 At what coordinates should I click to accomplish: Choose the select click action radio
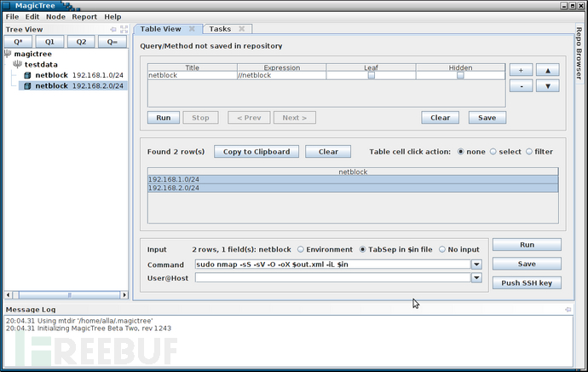pos(493,152)
